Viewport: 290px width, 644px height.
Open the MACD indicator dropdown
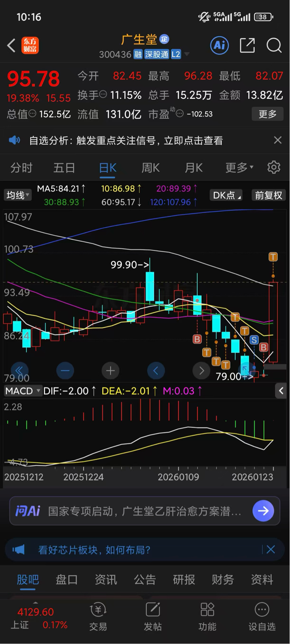point(23,391)
